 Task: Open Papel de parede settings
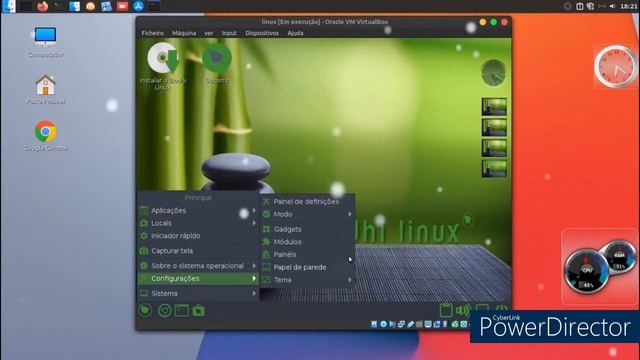[x=307, y=267]
